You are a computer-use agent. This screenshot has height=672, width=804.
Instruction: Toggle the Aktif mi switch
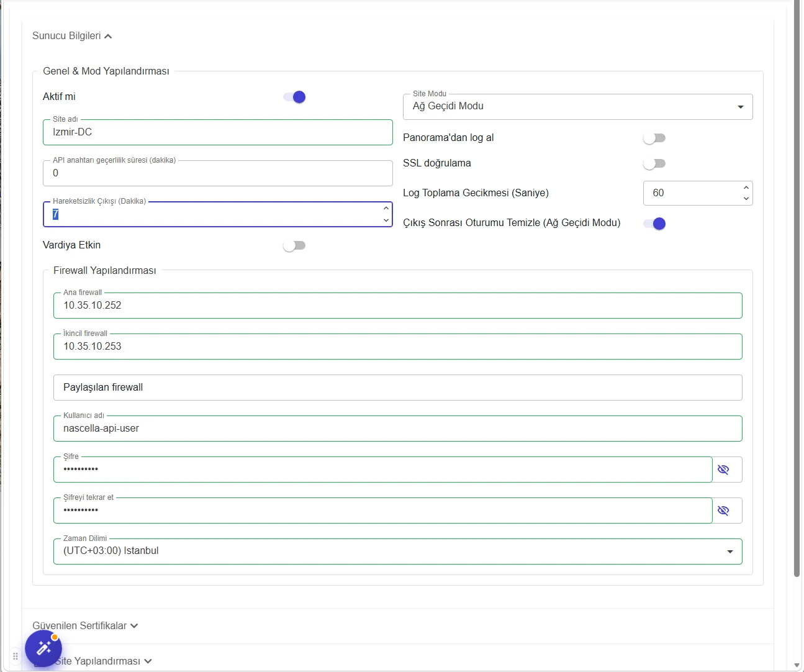tap(294, 97)
